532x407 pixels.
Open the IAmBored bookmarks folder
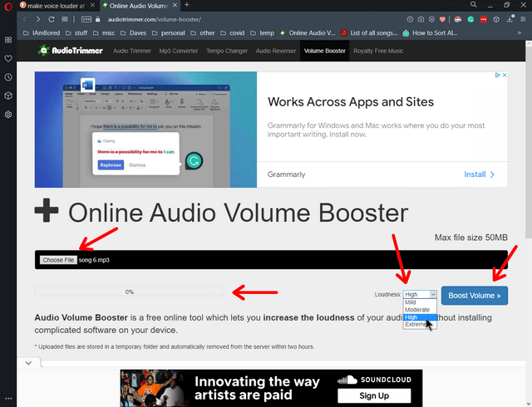(42, 33)
